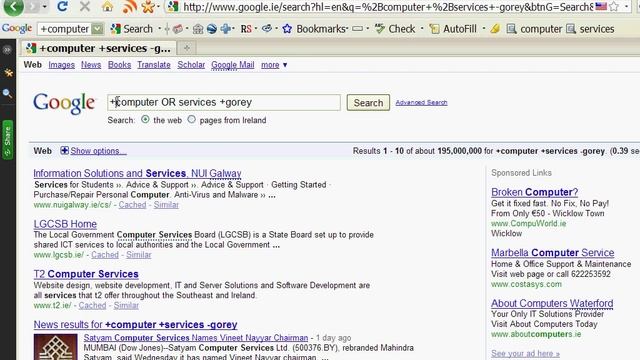
Task: Click the link/chain toolbar icon
Action: point(267,29)
